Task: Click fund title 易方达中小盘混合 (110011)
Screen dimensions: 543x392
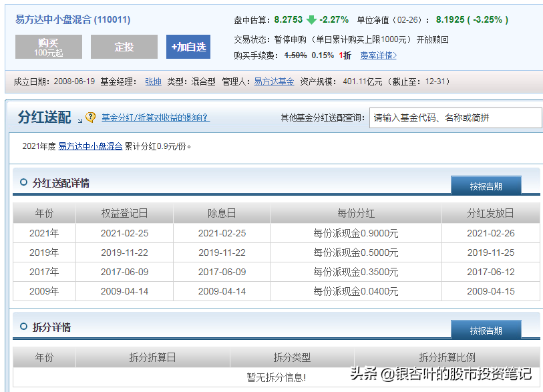Action: [x=73, y=19]
